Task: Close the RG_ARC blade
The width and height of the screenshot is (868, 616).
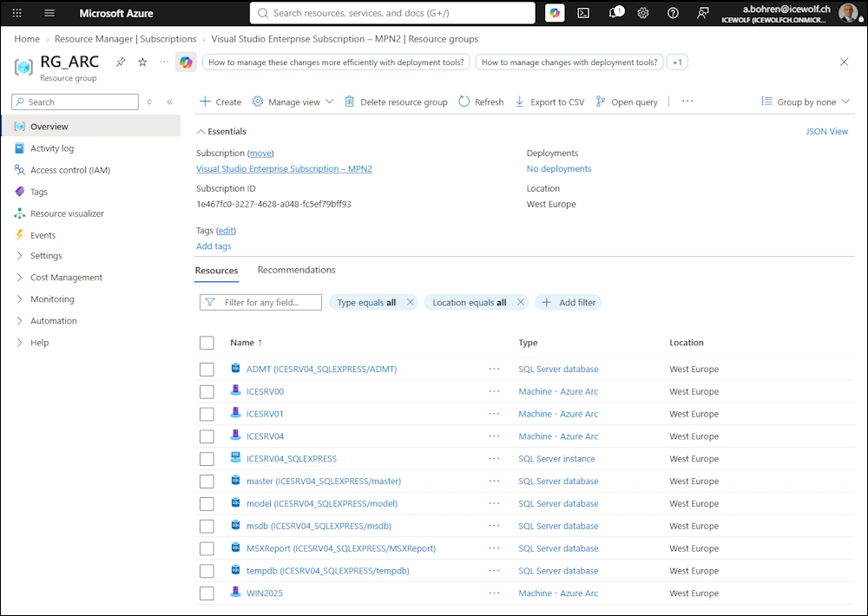Action: point(845,62)
